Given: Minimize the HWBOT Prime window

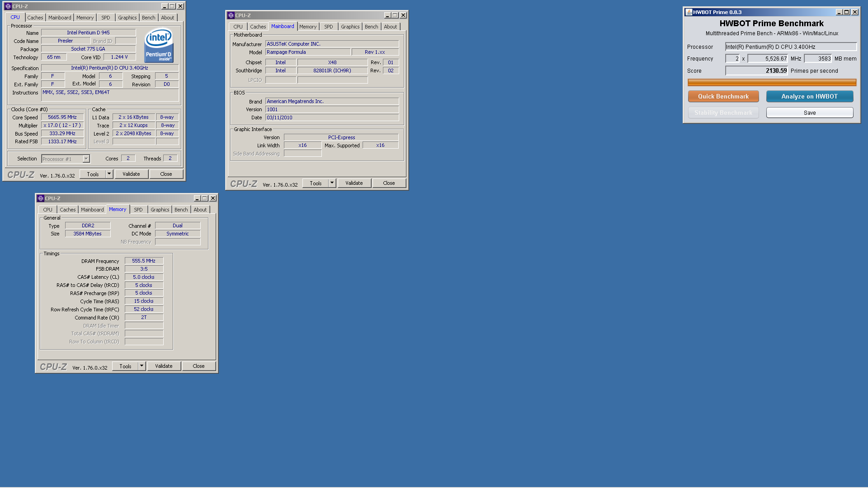Looking at the screenshot, I should click(x=839, y=12).
